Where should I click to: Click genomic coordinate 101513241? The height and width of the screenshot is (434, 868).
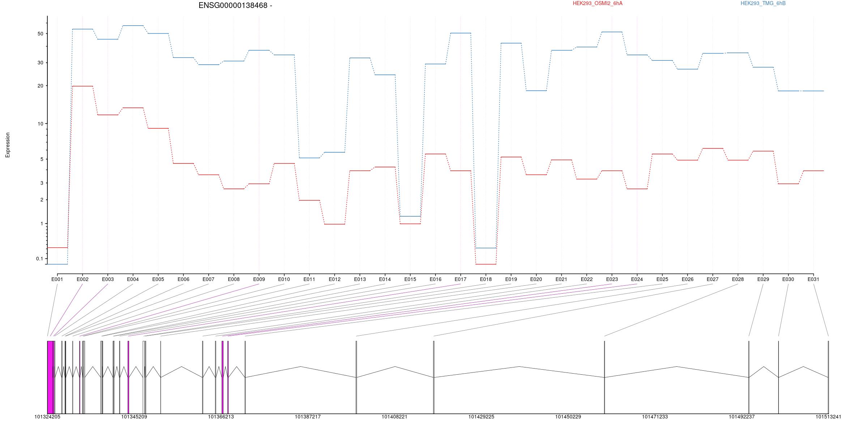(828, 417)
